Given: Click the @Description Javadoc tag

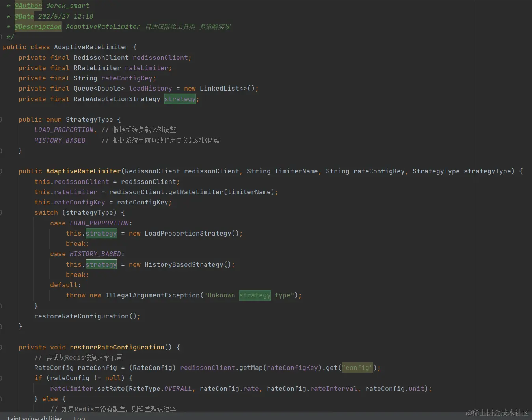Looking at the screenshot, I should point(38,26).
